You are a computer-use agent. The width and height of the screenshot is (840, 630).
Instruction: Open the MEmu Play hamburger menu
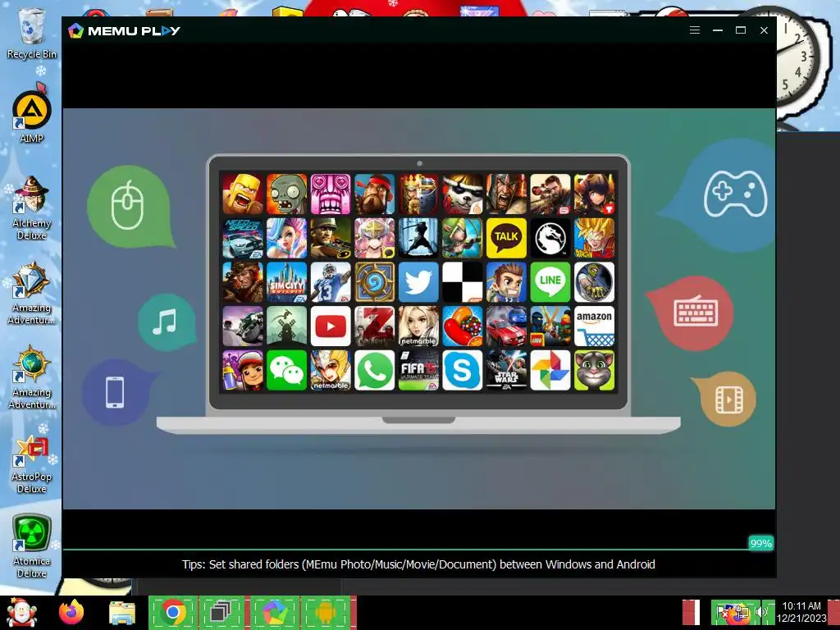click(694, 30)
